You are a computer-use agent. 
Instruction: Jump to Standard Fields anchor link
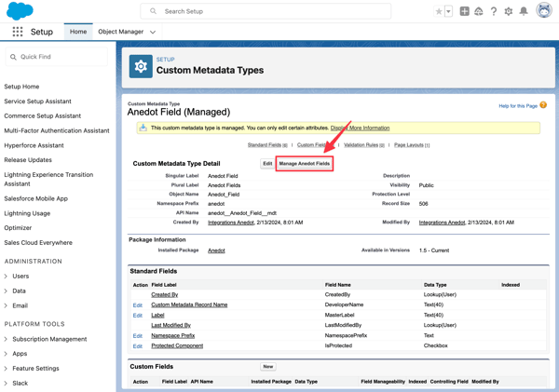(267, 145)
